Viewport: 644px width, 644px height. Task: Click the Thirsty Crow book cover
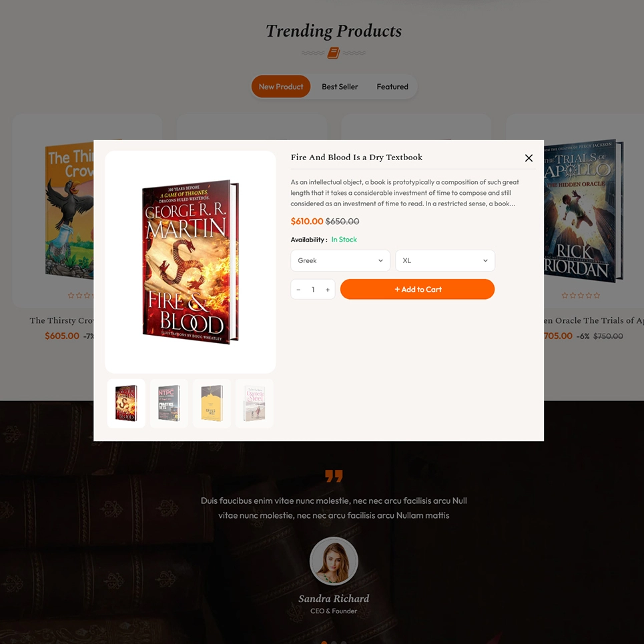click(x=69, y=211)
